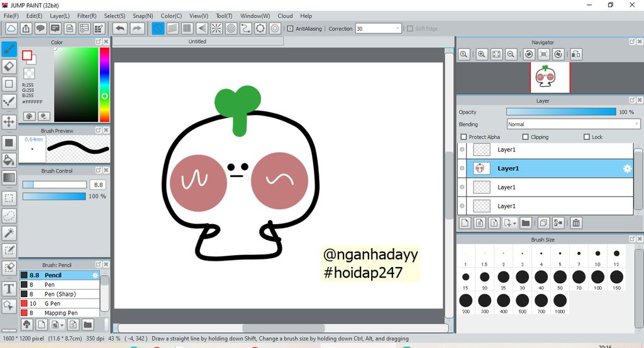Click the Redo arrow in the toolbar
Screen dimensions: 644x348
[137, 28]
